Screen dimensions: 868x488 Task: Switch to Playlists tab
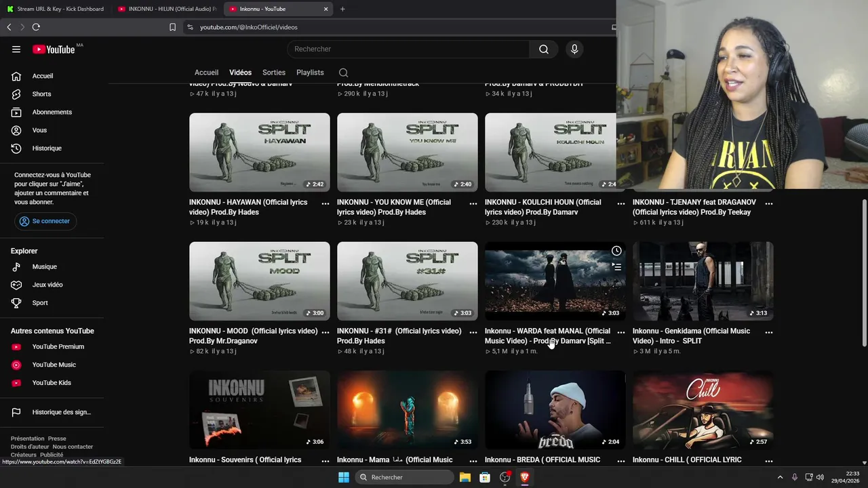[310, 73]
